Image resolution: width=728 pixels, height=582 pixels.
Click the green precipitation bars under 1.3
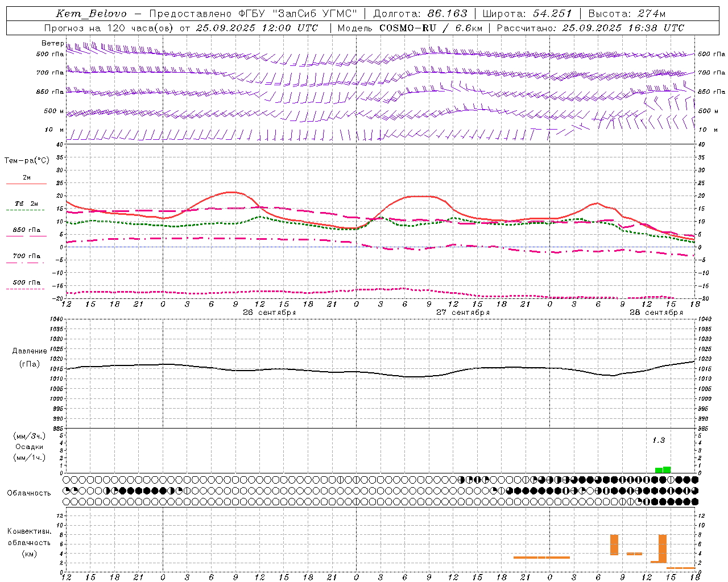pos(663,470)
